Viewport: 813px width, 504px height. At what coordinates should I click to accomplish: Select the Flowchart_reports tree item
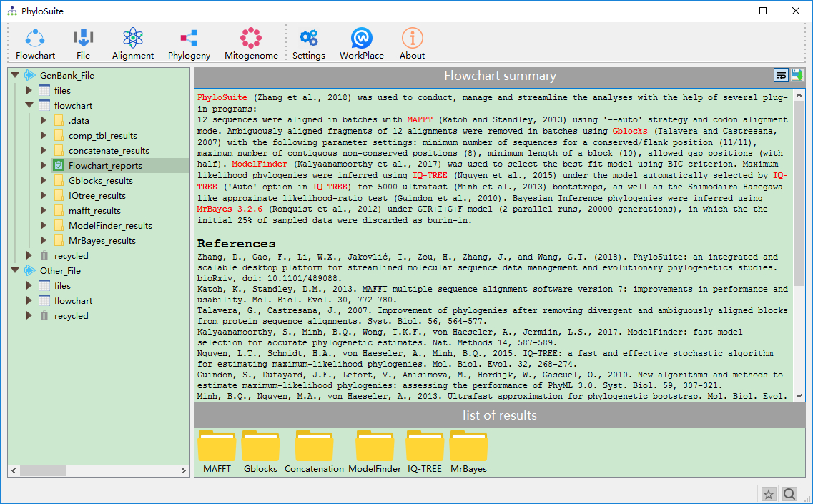[105, 165]
